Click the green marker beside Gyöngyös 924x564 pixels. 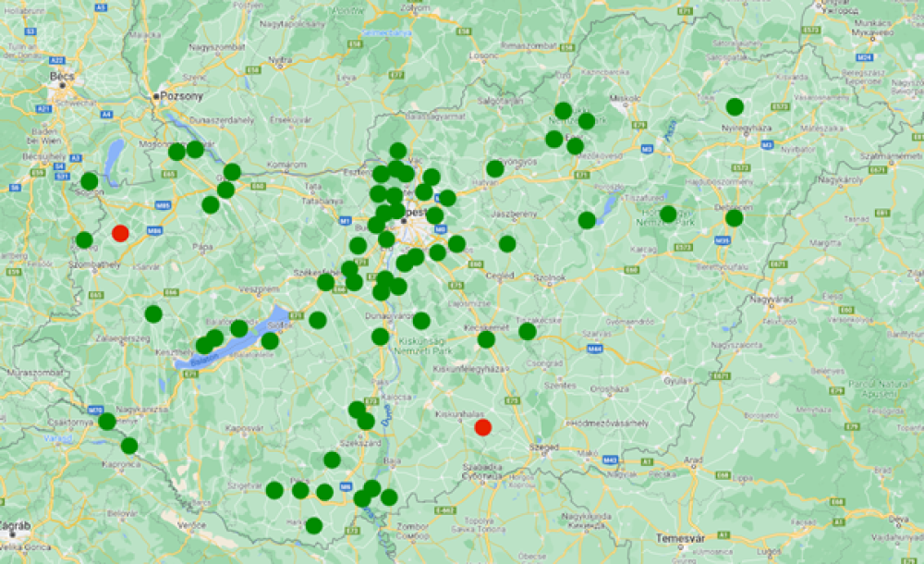[495, 168]
